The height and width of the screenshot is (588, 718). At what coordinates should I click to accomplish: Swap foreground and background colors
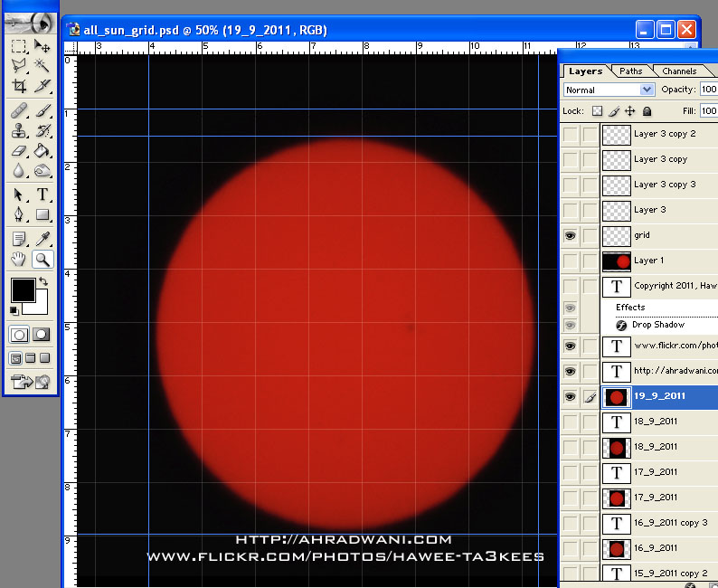coord(43,282)
